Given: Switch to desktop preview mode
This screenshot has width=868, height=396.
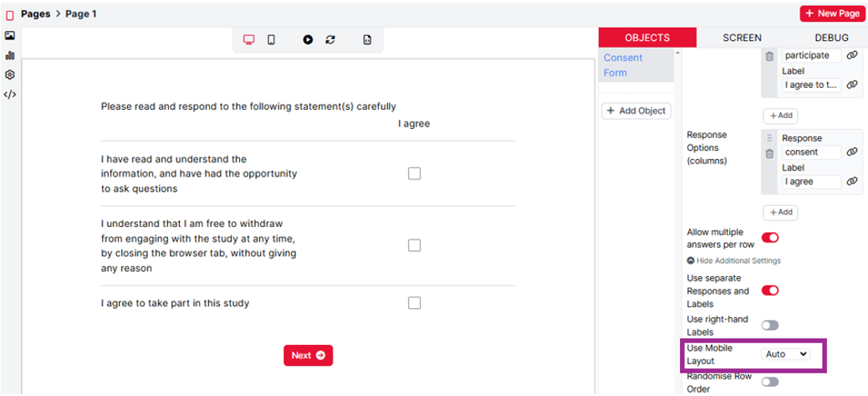Looking at the screenshot, I should (x=249, y=40).
